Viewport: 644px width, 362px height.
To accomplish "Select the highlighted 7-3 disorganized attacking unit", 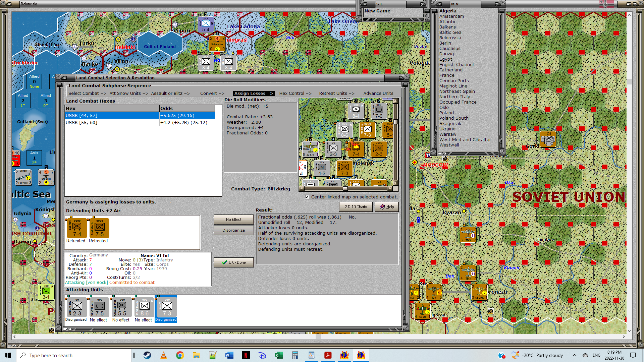I will (167, 307).
